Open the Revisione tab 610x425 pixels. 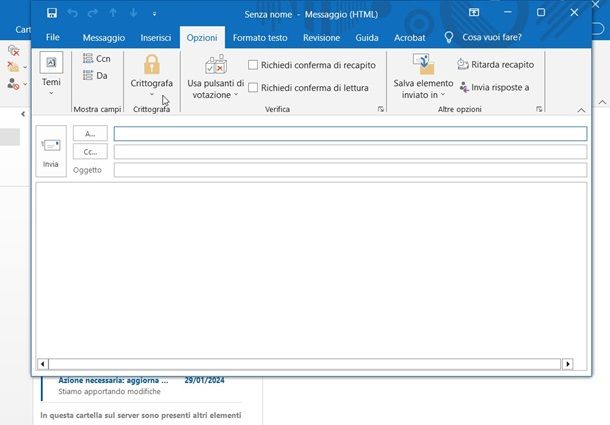321,38
